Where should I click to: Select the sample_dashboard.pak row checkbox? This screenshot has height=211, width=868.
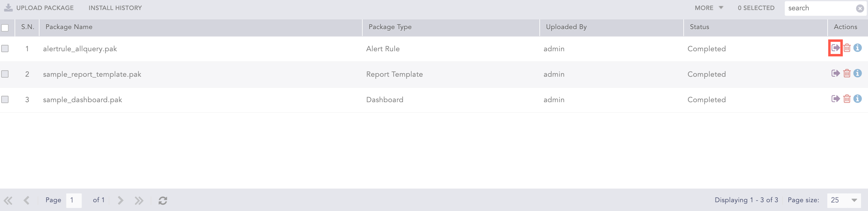[x=5, y=99]
